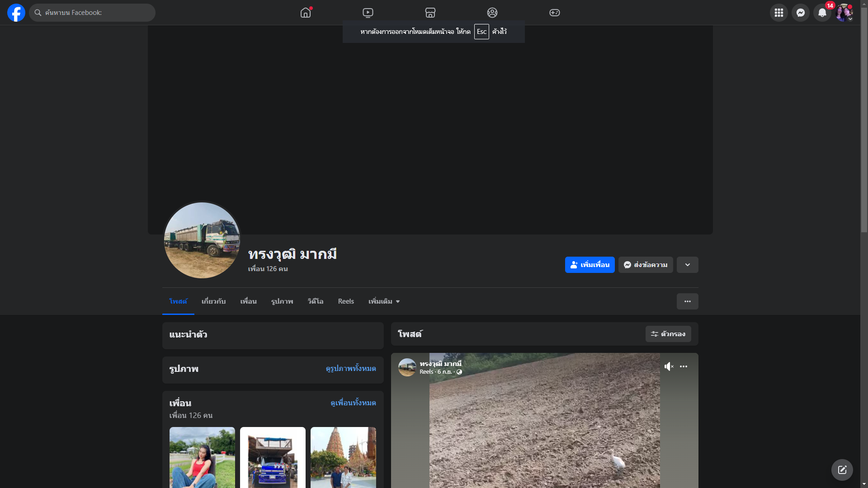Open the Groups icon in top bar
Image resolution: width=868 pixels, height=488 pixels.
click(x=492, y=13)
